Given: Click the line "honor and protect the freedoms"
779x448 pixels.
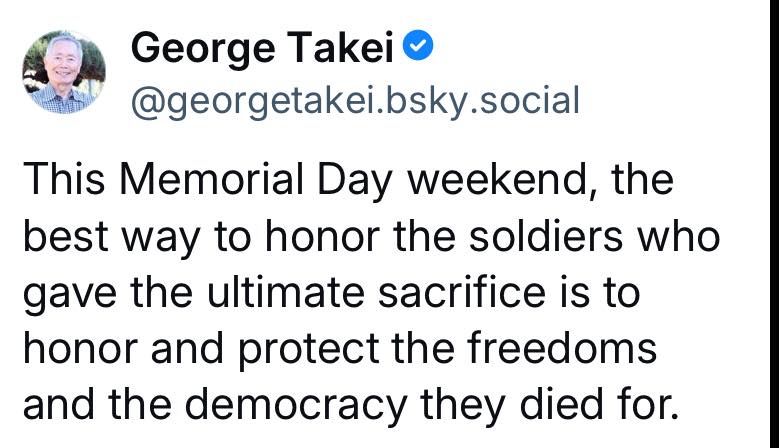Looking at the screenshot, I should [x=340, y=349].
